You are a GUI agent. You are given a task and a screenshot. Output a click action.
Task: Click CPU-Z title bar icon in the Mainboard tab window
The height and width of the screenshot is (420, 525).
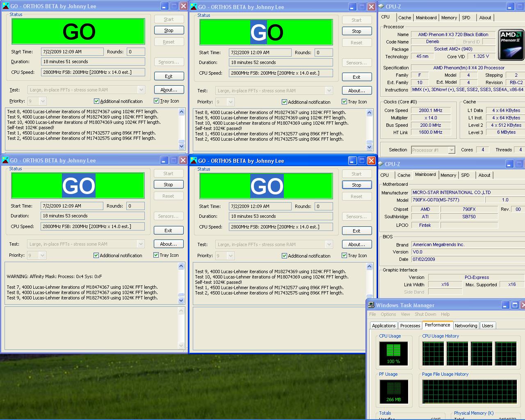381,164
